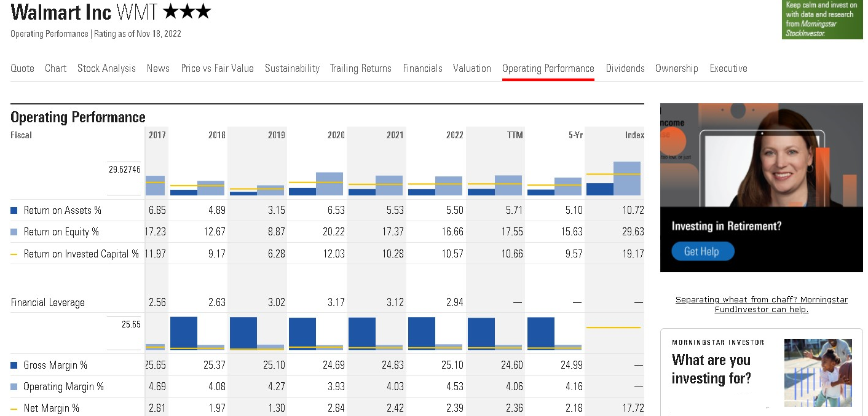This screenshot has height=416, width=868.
Task: Open the Executive tab
Action: 728,68
